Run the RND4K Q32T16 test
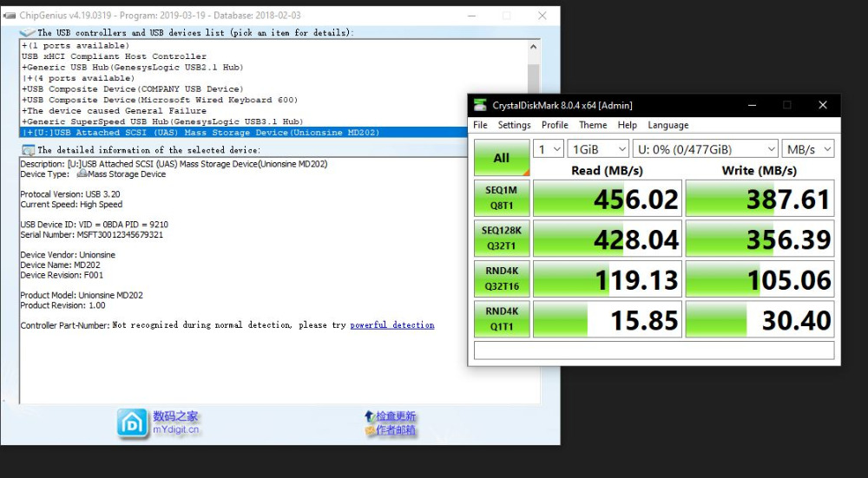 (x=501, y=278)
